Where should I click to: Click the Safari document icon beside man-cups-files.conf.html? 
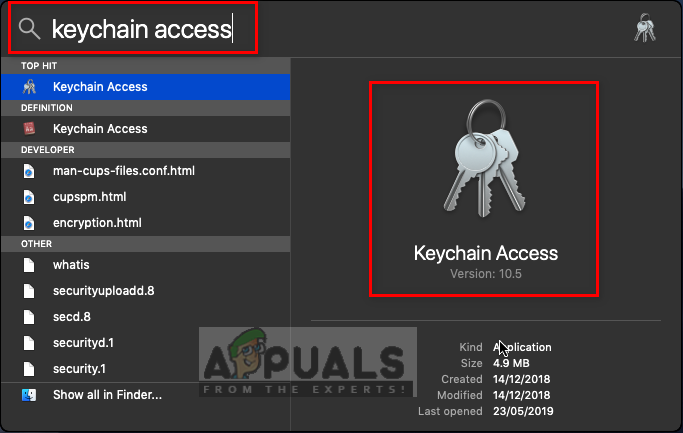[x=29, y=171]
